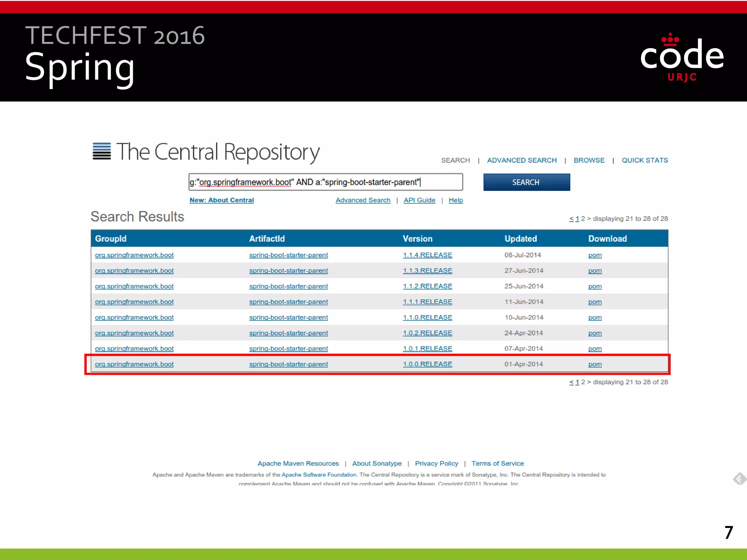Click the Apache Software Foundation link
This screenshot has height=560, width=747.
click(319, 475)
